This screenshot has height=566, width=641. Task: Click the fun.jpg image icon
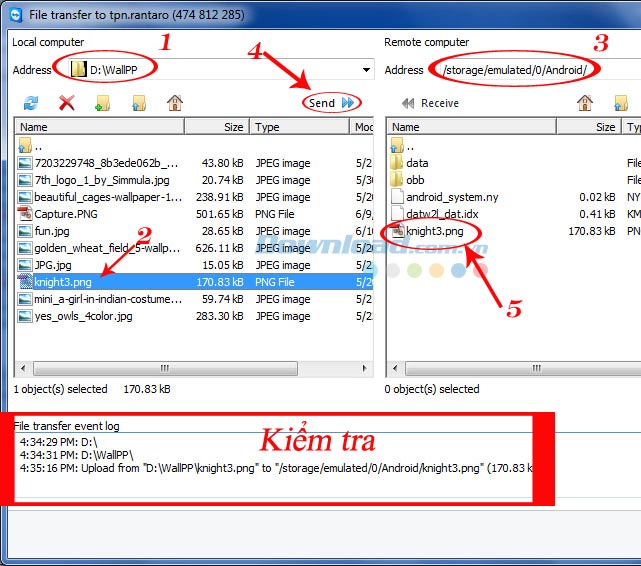coord(25,231)
